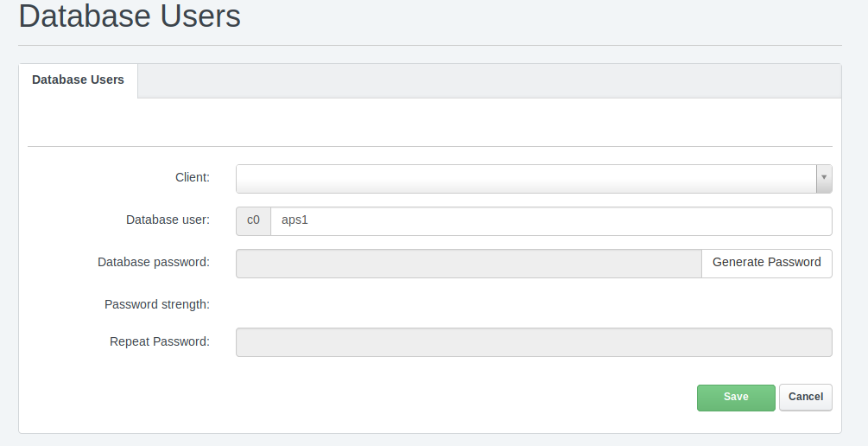The width and height of the screenshot is (868, 446).
Task: Click the "Database password:" label
Action: click(154, 262)
